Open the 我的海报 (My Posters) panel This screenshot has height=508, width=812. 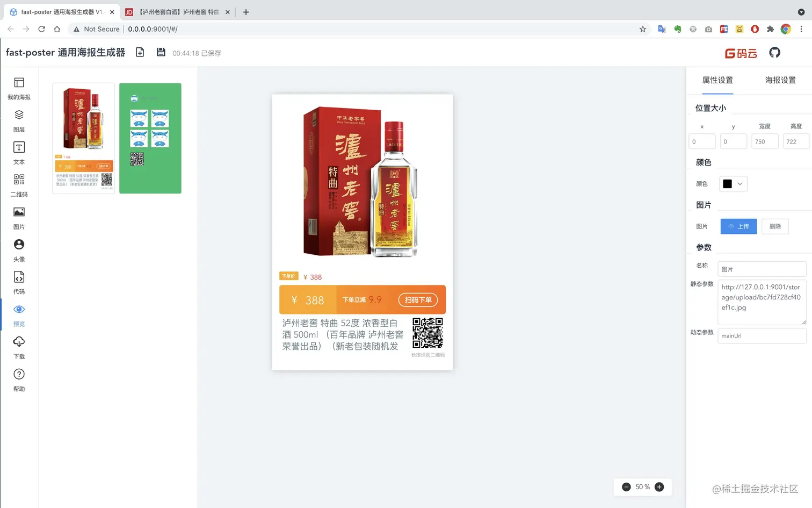tap(19, 89)
